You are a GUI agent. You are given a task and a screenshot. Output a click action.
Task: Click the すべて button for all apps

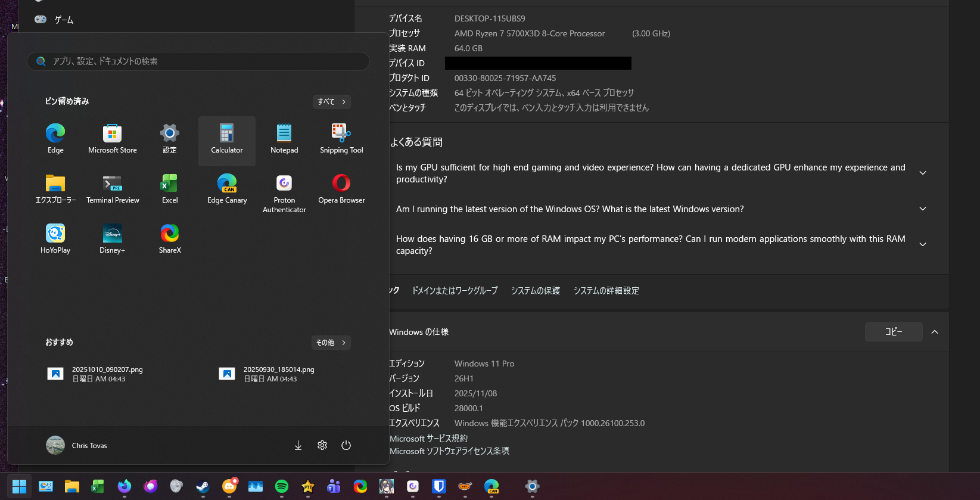click(x=332, y=102)
